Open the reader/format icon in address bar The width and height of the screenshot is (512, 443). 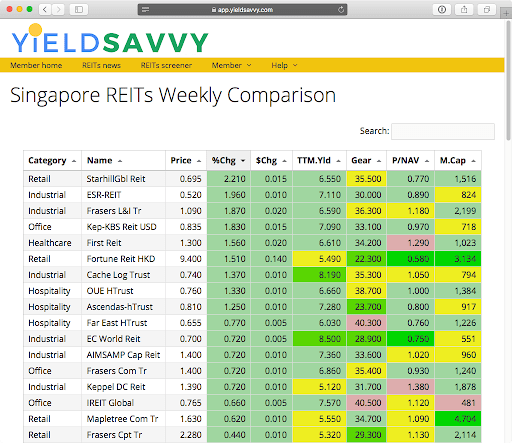coord(145,10)
